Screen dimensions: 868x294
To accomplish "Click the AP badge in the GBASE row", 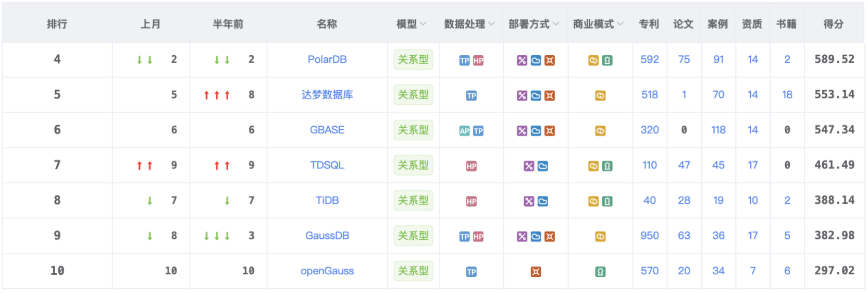I will [x=464, y=131].
